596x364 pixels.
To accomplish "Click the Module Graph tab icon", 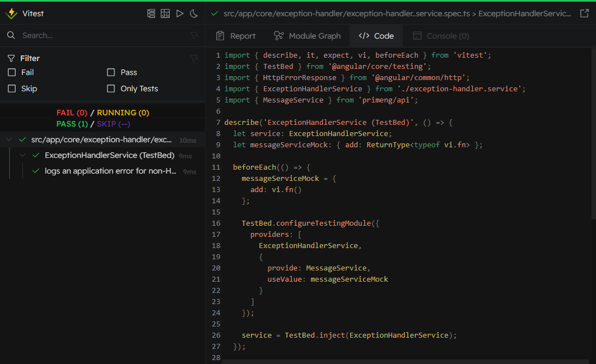I will (278, 36).
